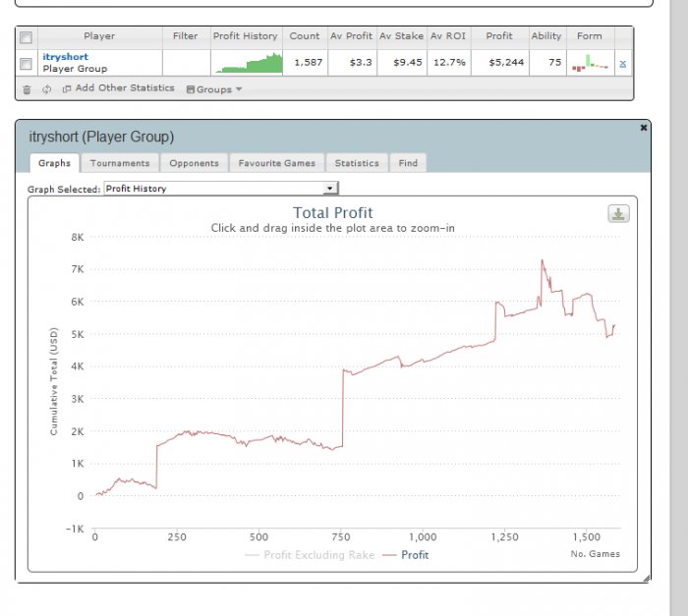Sort by the Count column header
This screenshot has width=688, height=616.
click(305, 36)
